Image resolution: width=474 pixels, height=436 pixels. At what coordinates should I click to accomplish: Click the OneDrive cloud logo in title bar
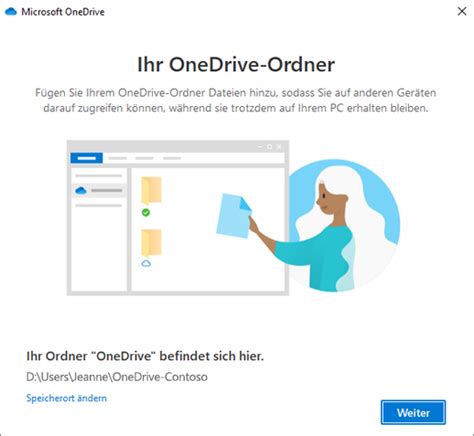(11, 12)
